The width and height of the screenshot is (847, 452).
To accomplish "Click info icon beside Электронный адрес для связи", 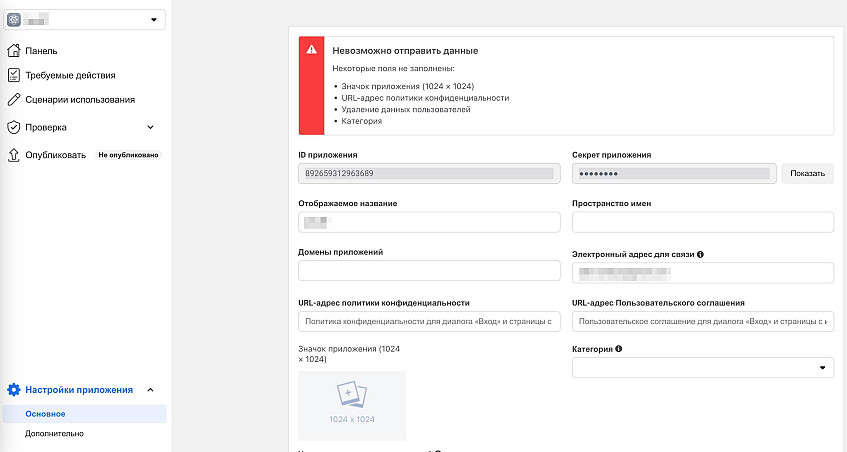I will [700, 254].
